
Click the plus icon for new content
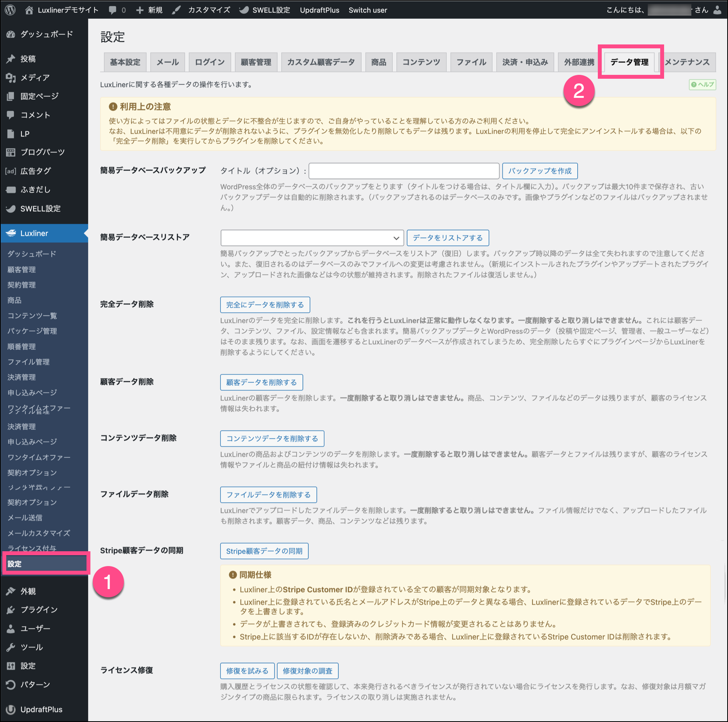[140, 10]
